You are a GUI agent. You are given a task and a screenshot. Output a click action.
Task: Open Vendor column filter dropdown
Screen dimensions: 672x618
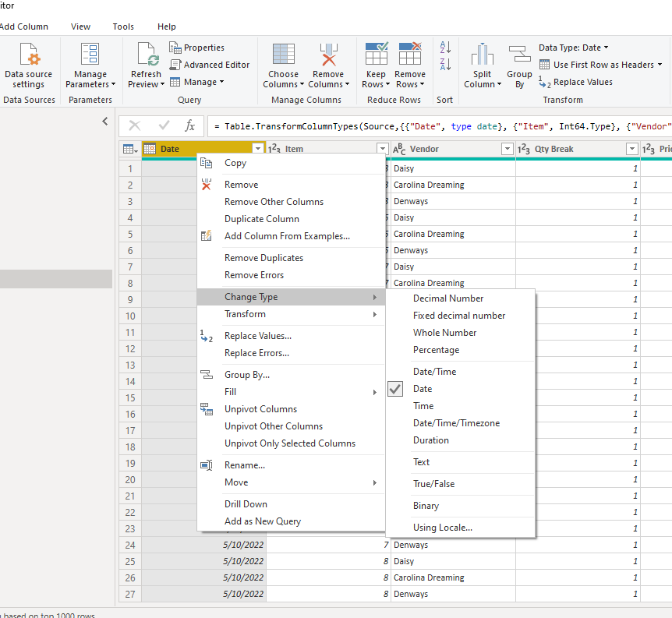point(507,149)
